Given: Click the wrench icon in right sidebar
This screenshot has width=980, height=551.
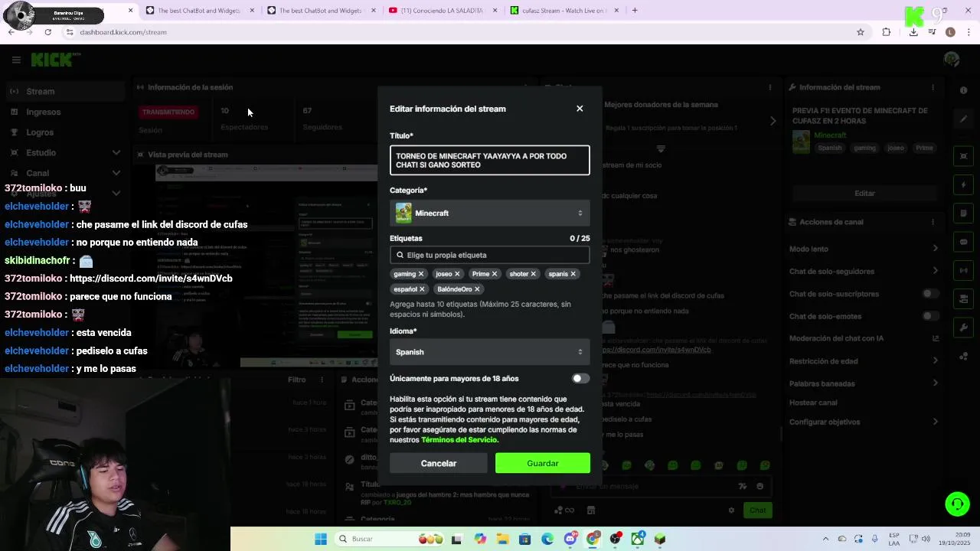Looking at the screenshot, I should click(x=964, y=328).
